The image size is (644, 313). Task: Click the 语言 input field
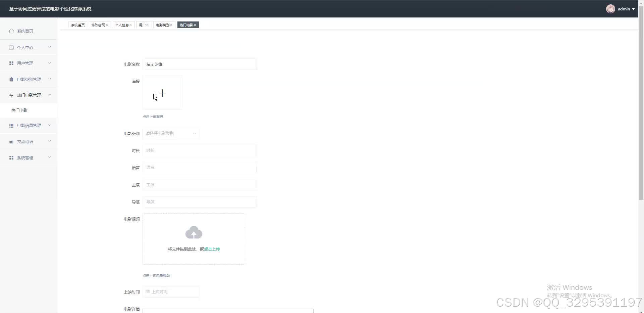point(200,168)
